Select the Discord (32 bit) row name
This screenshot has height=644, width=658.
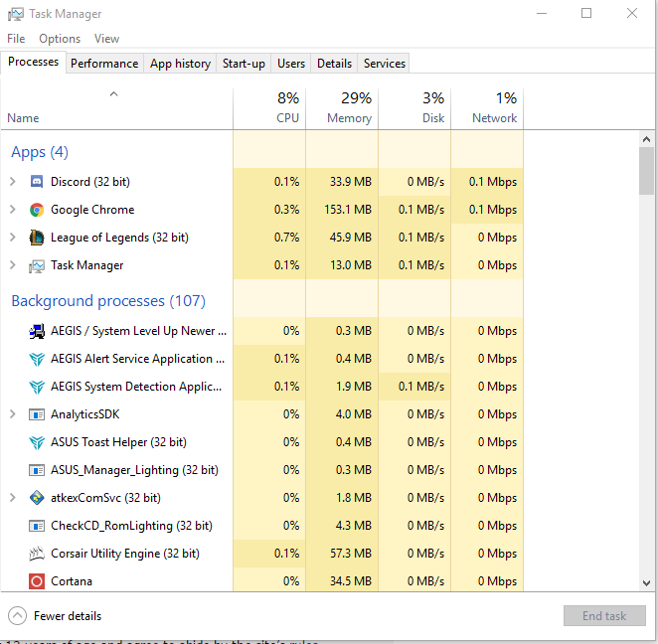(90, 182)
